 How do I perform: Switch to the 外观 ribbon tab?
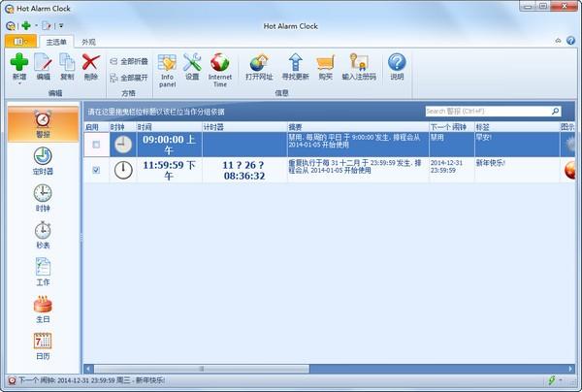pyautogui.click(x=88, y=42)
